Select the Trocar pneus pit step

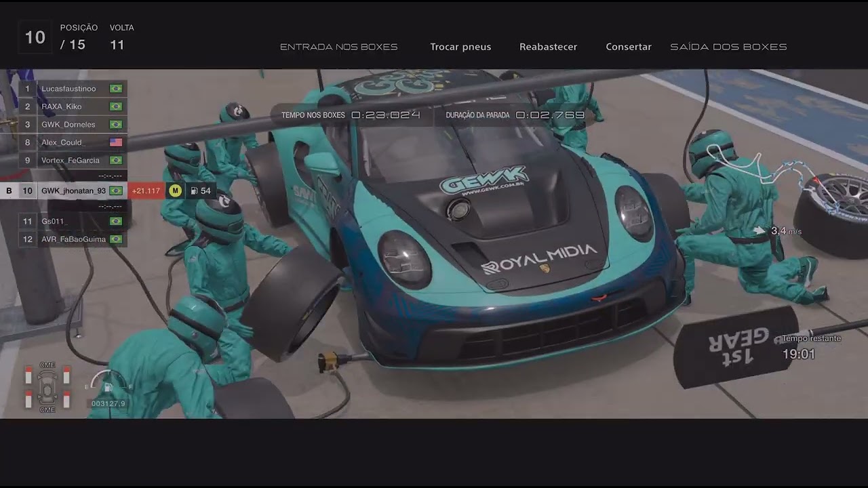tap(460, 47)
